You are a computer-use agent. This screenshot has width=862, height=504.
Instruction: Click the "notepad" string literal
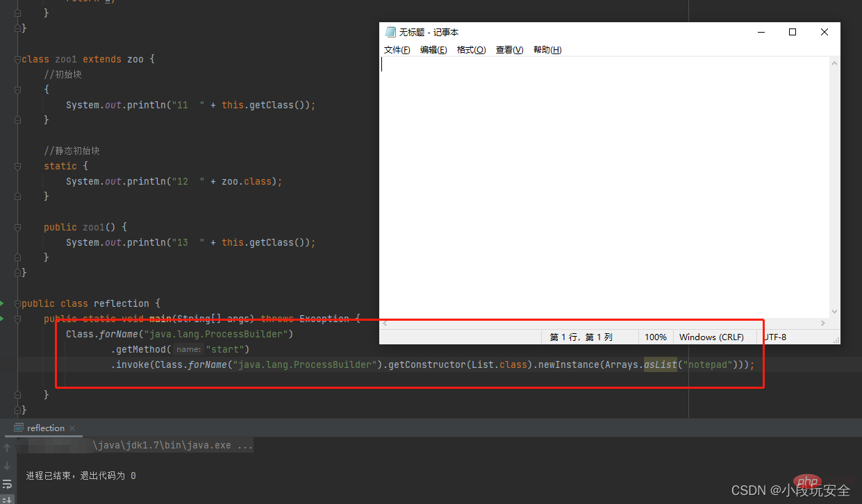707,364
